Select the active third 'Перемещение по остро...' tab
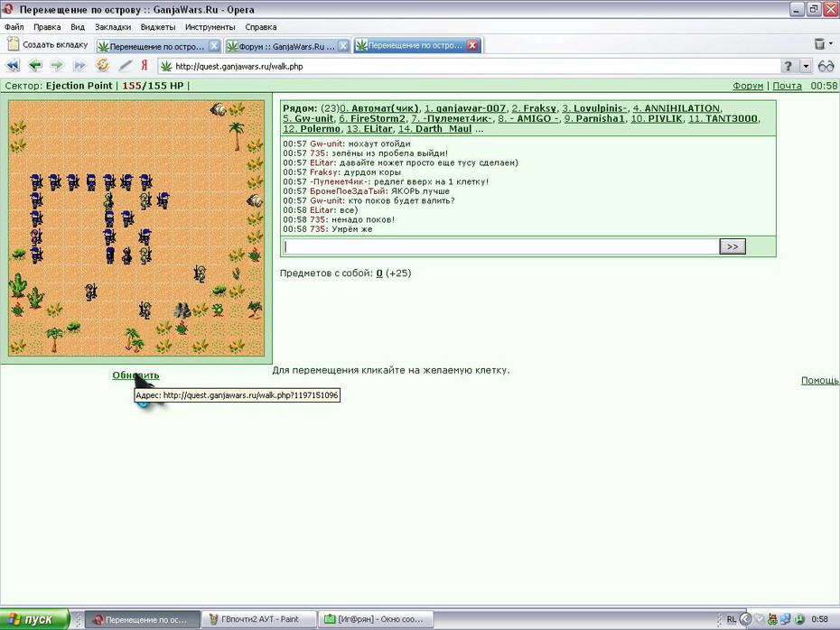This screenshot has width=840, height=630. (x=416, y=45)
